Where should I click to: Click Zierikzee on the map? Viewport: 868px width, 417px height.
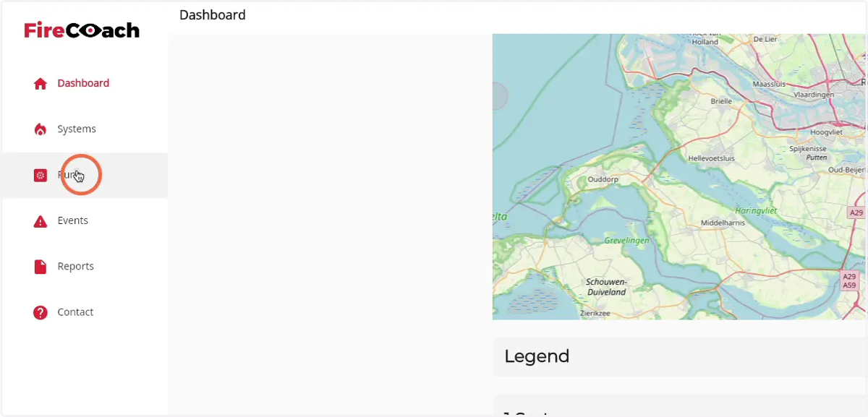pyautogui.click(x=595, y=314)
